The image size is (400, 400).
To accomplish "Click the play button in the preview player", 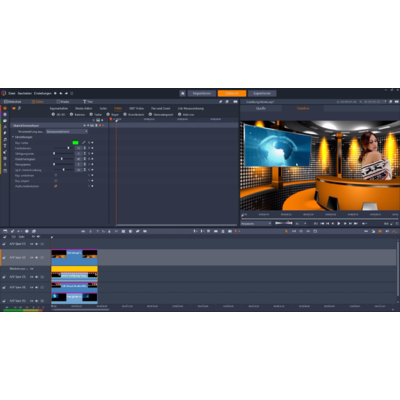I will click(339, 224).
